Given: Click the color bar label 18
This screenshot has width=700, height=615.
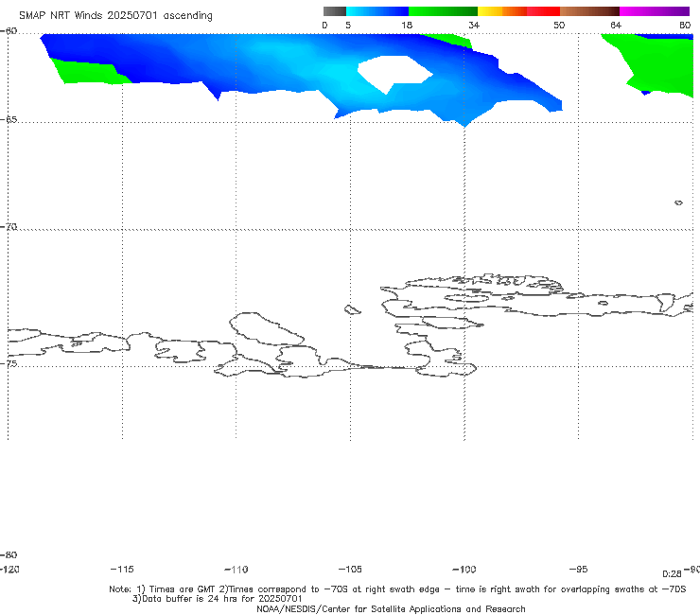Looking at the screenshot, I should click(407, 25).
